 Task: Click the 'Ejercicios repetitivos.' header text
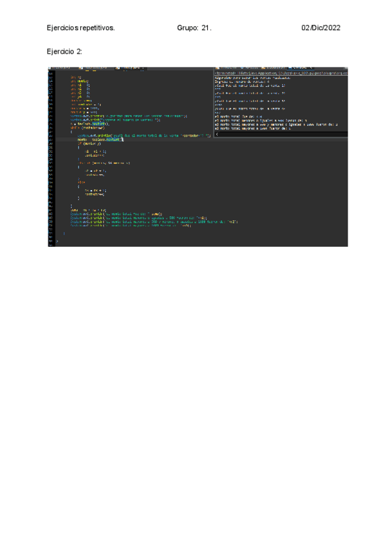point(81,28)
